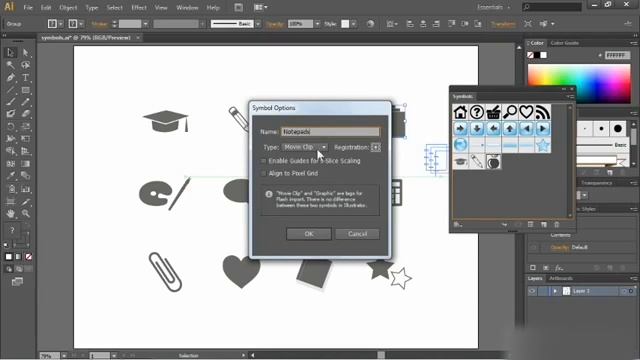Open the Type dropdown showing Movie Clip
This screenshot has height=360, width=640.
[x=305, y=147]
